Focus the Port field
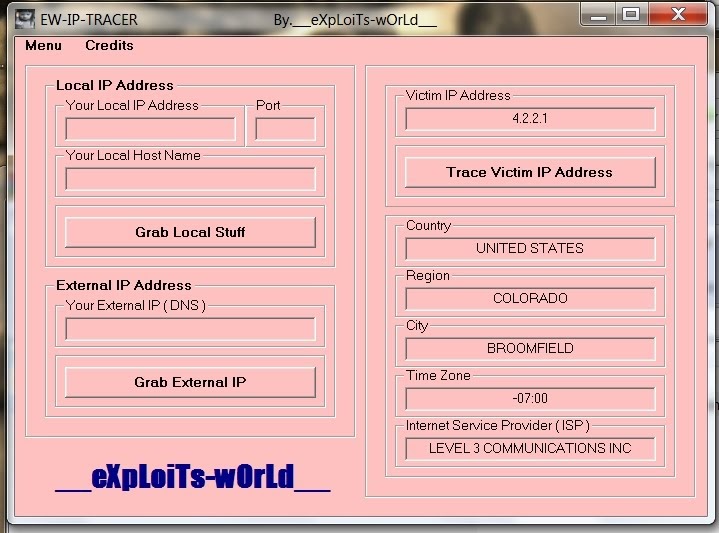The image size is (719, 533). [x=285, y=129]
